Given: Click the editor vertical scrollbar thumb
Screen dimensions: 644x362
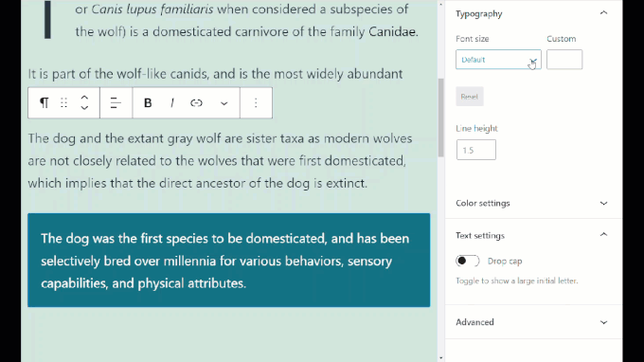Looking at the screenshot, I should point(441,118).
